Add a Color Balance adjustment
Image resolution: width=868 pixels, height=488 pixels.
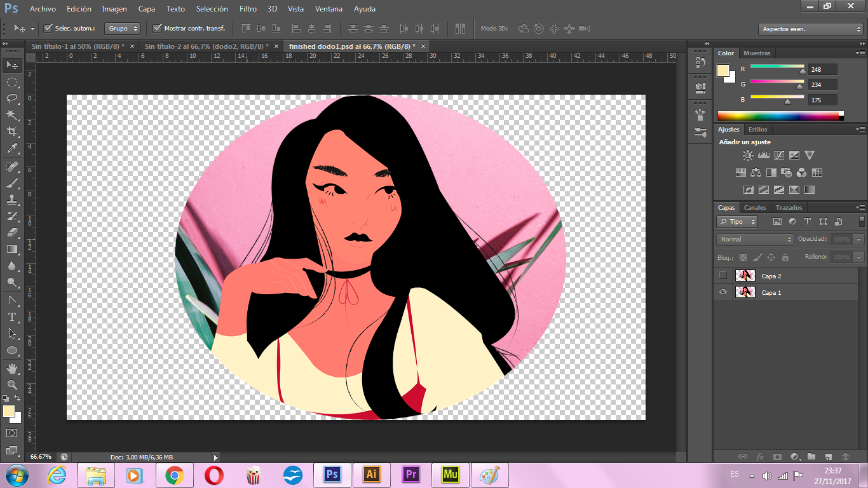(756, 172)
